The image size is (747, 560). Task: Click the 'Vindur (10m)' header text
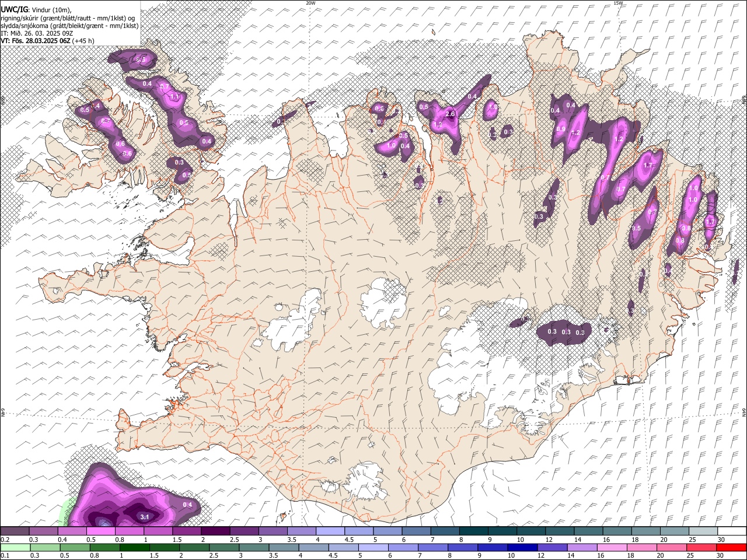pyautogui.click(x=53, y=10)
